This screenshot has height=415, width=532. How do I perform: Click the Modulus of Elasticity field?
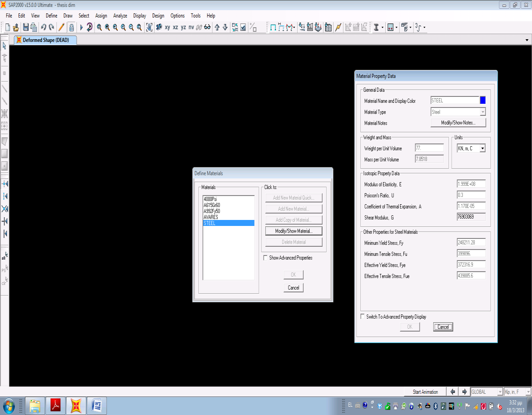coord(471,184)
